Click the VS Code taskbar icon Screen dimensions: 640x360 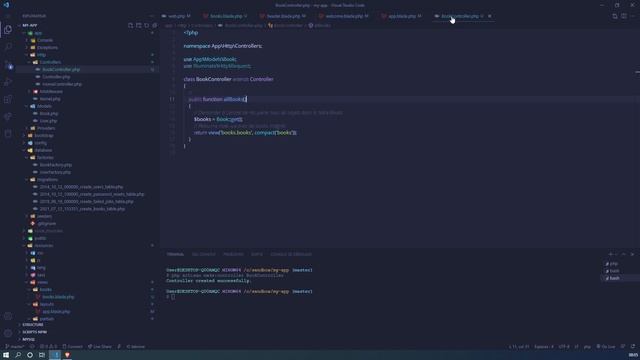pos(55,355)
